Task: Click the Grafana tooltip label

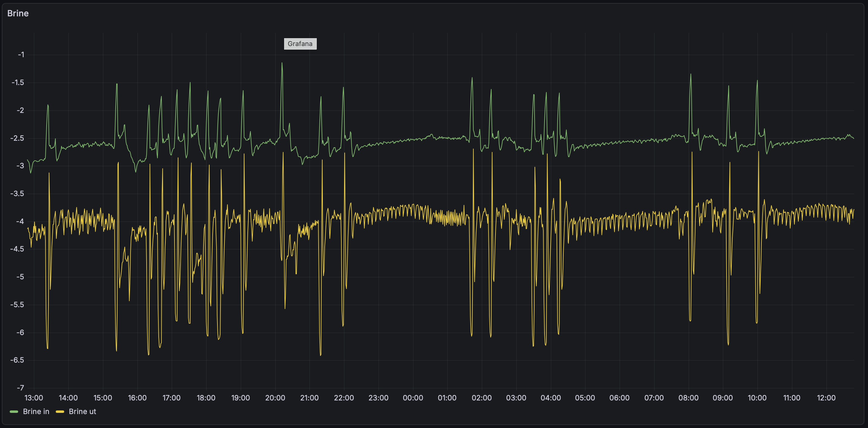Action: (x=300, y=44)
